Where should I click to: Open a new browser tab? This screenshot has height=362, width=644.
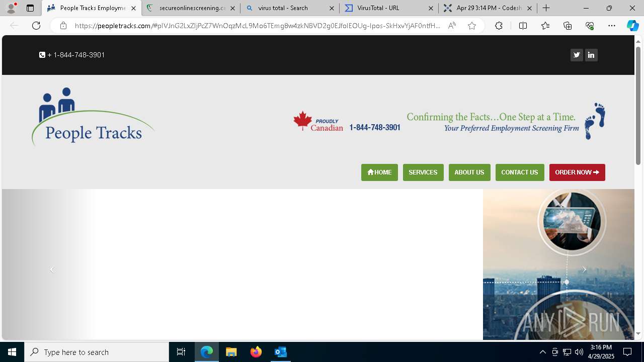point(546,8)
